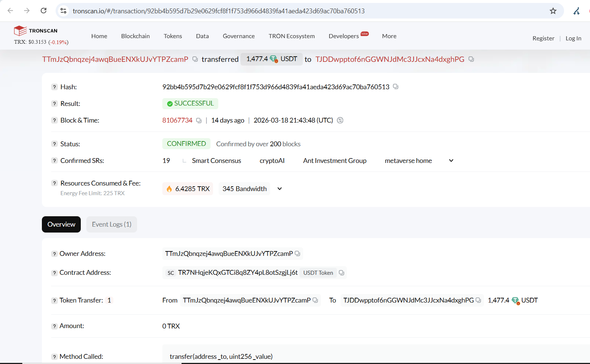Click the help icon next to Confirmed SRs

click(54, 161)
